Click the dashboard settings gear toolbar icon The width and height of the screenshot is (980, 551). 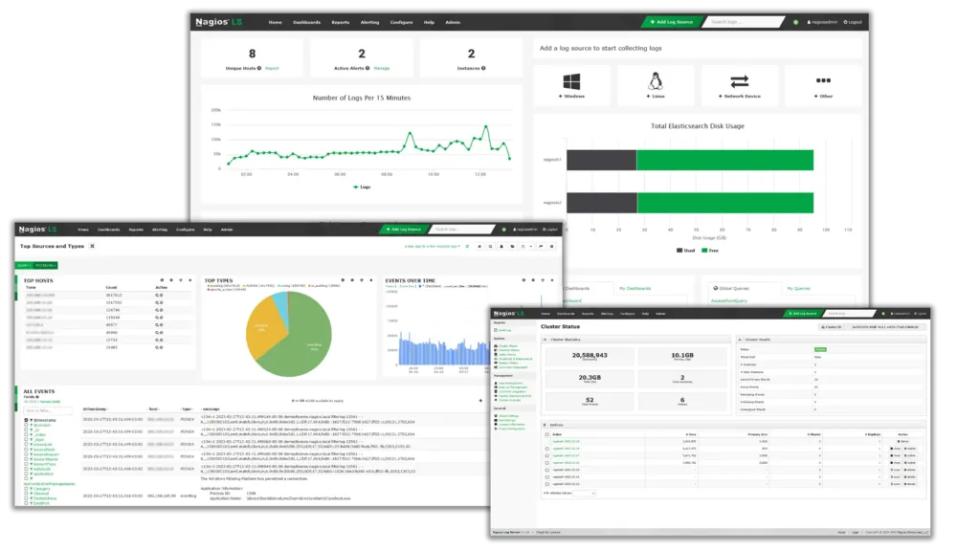point(551,246)
